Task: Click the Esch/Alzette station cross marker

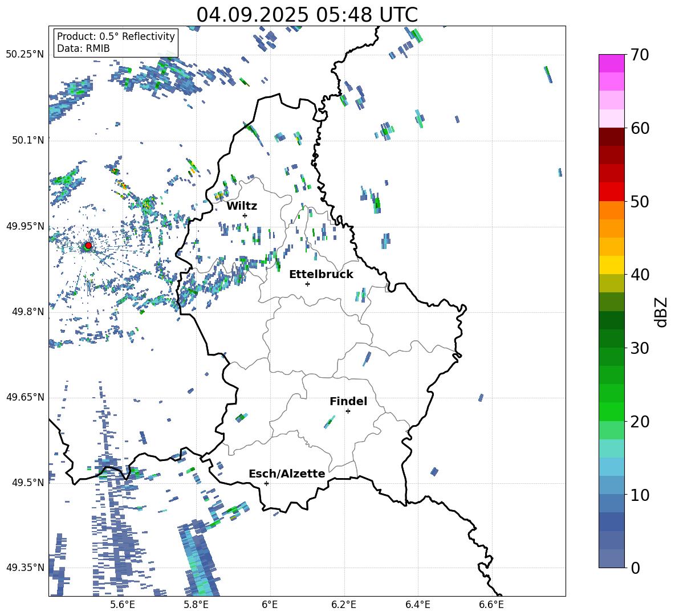Action: pyautogui.click(x=266, y=483)
